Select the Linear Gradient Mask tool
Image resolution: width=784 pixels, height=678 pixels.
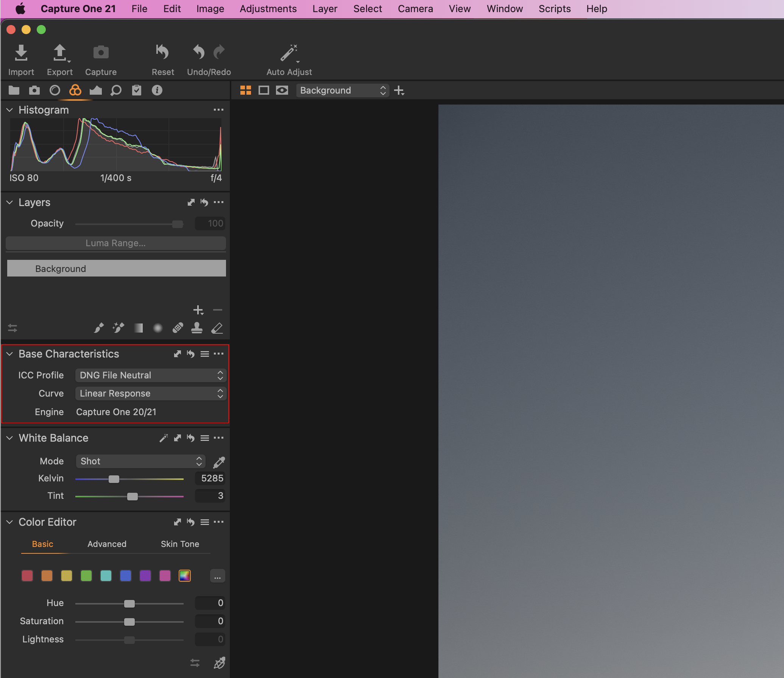(139, 328)
